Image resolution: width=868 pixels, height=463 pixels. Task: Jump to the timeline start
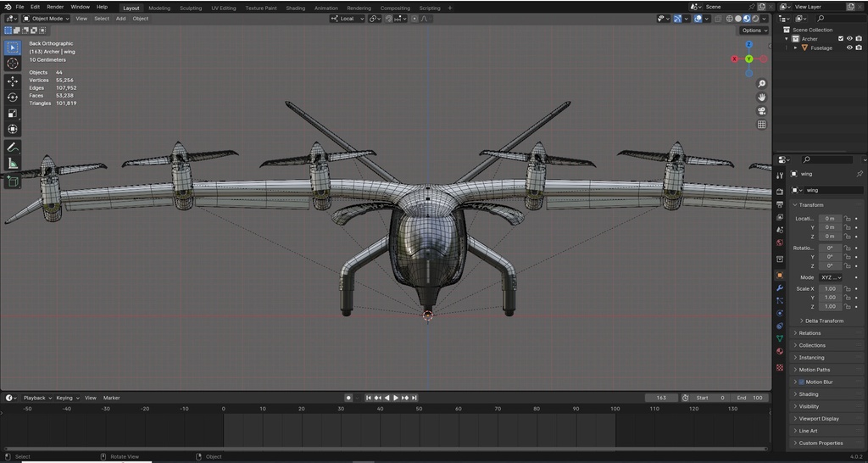coord(369,398)
